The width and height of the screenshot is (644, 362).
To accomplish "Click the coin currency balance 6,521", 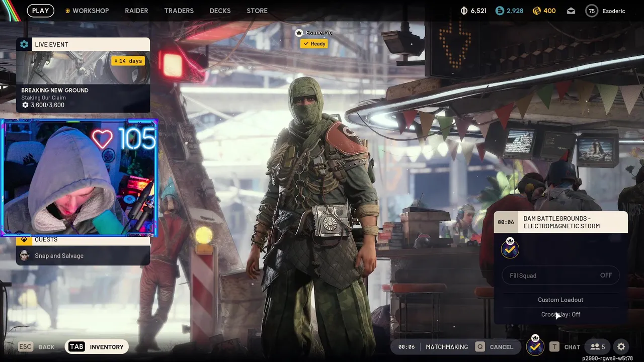I will click(x=473, y=11).
